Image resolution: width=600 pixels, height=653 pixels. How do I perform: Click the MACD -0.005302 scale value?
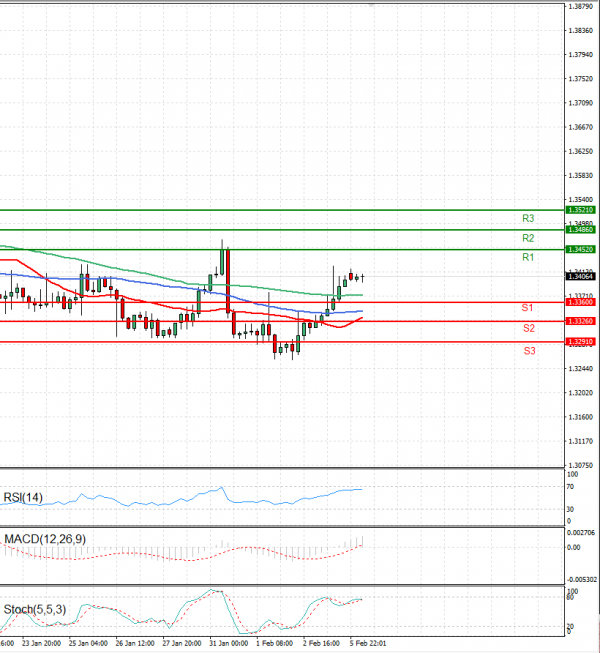point(582,580)
